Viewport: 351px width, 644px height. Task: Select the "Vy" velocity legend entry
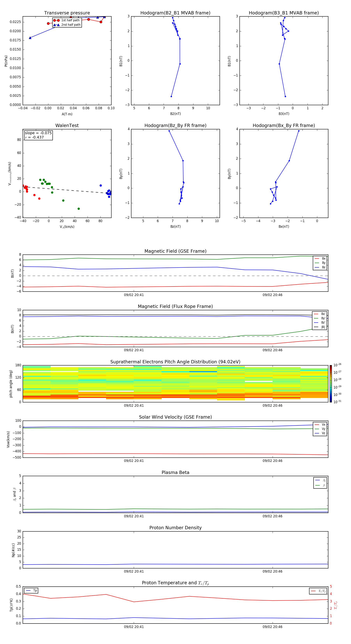coord(320,429)
